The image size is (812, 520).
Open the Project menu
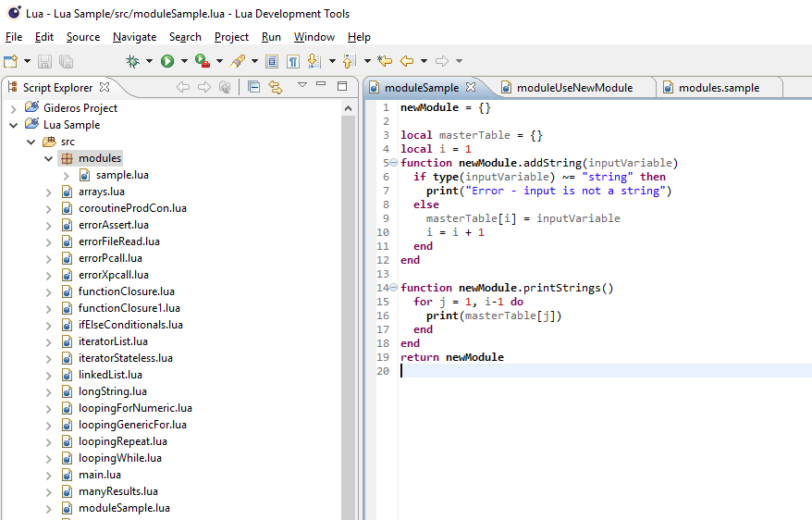231,37
